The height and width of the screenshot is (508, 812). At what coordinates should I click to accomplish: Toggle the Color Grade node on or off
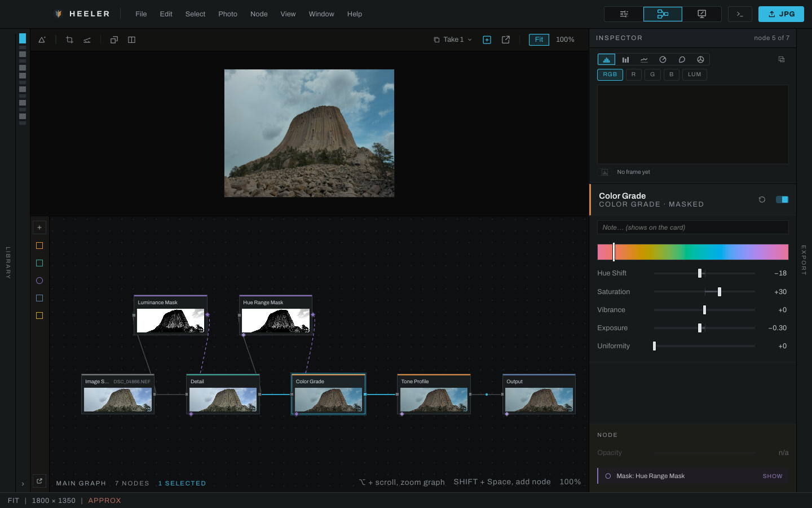click(x=782, y=199)
